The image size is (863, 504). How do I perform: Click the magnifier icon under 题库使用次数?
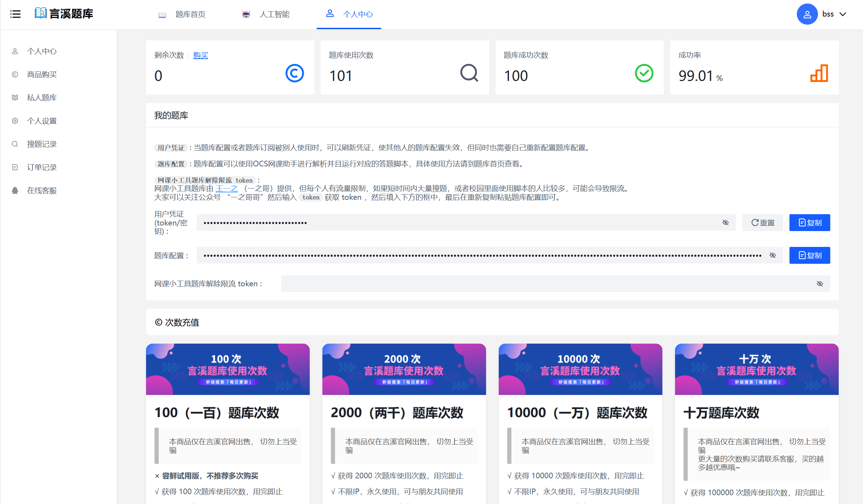(x=469, y=73)
